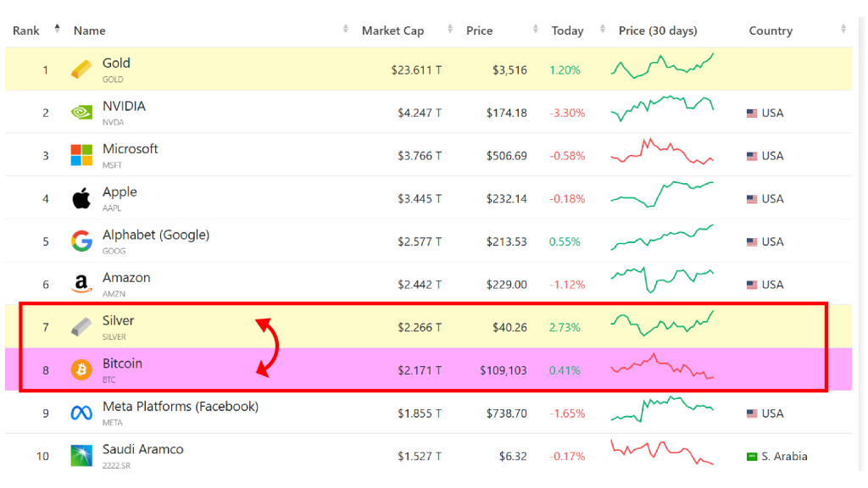Click Silver daily change 2.73%
868x488 pixels.
(x=565, y=328)
